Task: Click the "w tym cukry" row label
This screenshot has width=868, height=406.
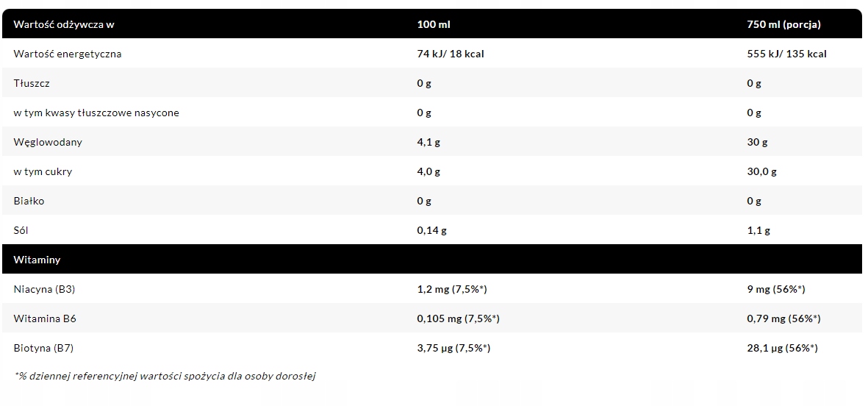Action: click(43, 171)
